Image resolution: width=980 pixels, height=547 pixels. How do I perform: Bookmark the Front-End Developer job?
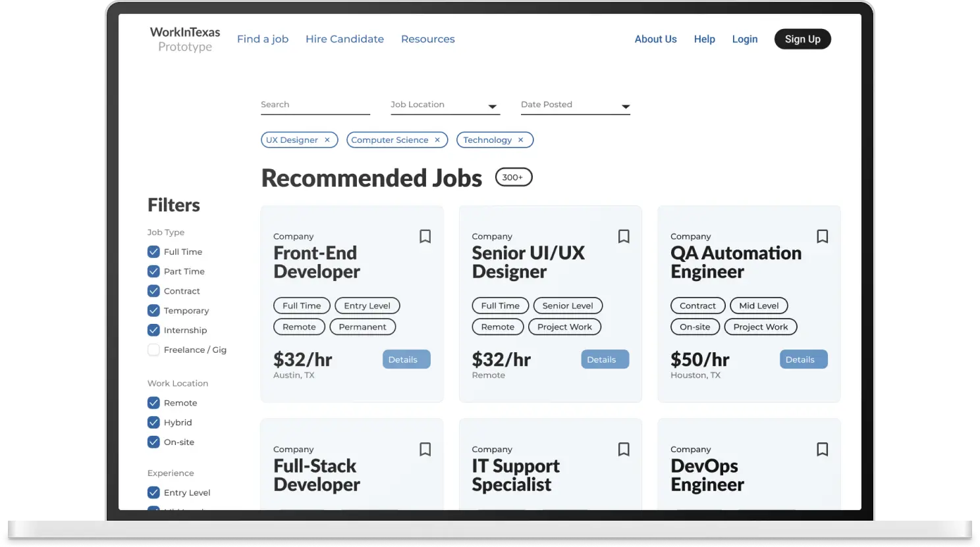click(x=425, y=236)
